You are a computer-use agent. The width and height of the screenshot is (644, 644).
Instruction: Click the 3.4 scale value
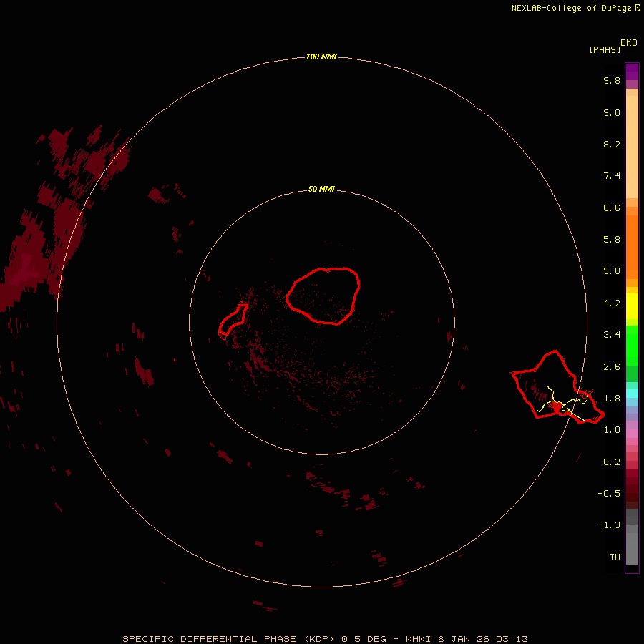612,335
